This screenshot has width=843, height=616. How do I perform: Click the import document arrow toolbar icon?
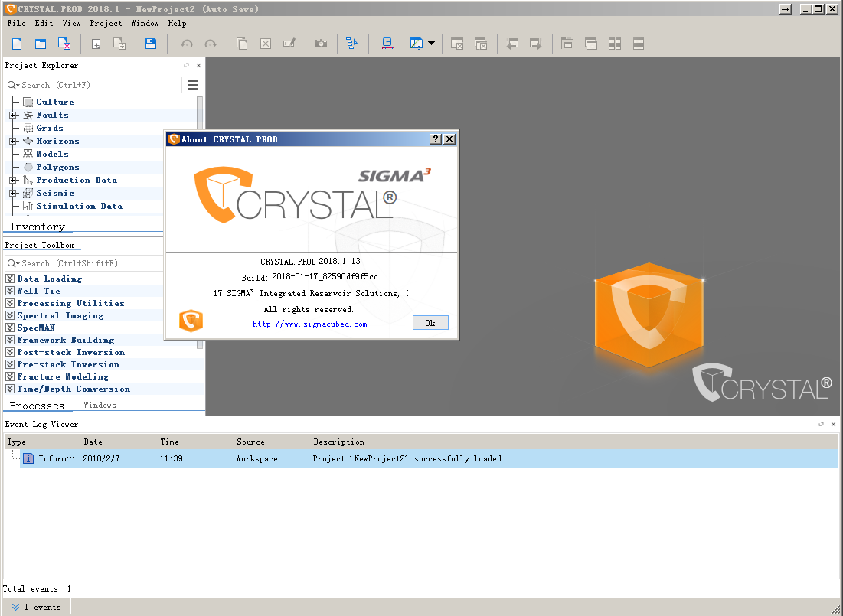(x=119, y=44)
